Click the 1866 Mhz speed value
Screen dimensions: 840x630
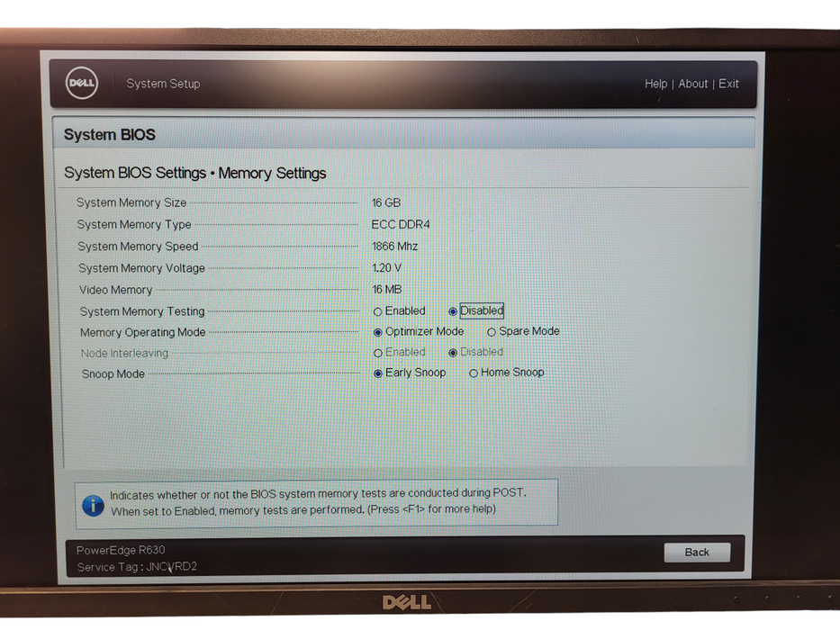pos(395,247)
